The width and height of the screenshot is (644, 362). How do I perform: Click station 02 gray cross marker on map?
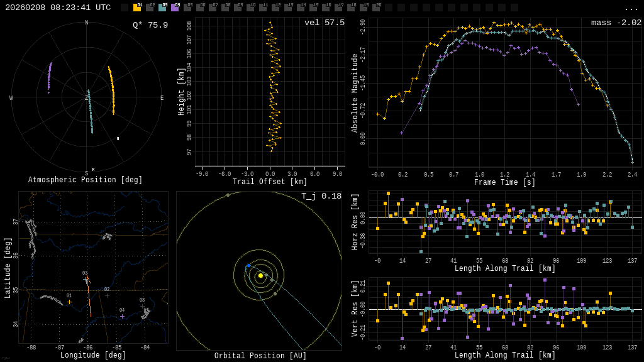107,295
